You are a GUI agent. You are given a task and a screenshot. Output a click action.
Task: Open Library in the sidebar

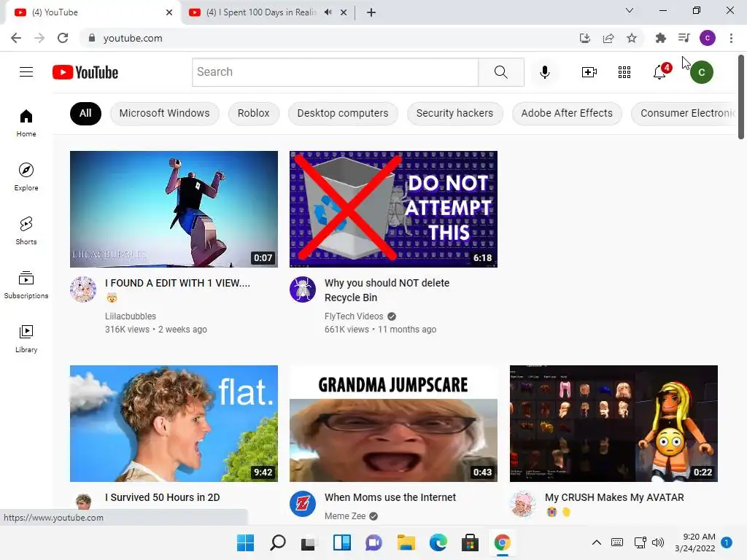pyautogui.click(x=26, y=338)
